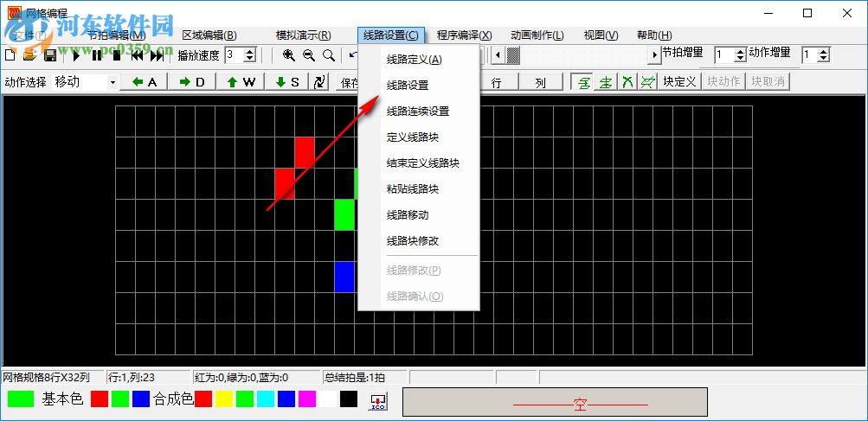Choose 线路连续设置 from the menu

(419, 112)
